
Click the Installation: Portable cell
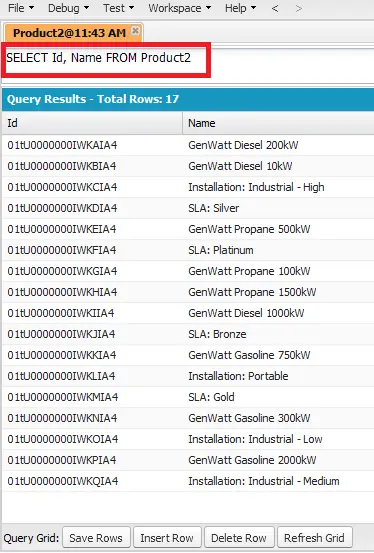pos(278,376)
